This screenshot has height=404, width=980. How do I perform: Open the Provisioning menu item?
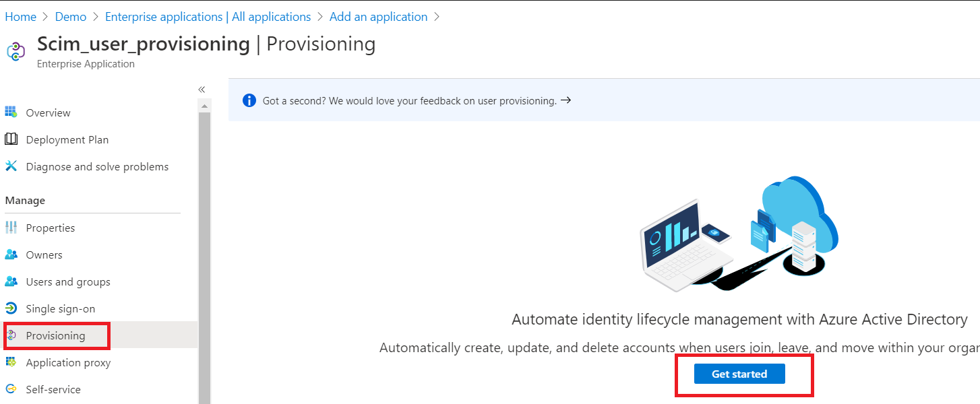point(55,335)
